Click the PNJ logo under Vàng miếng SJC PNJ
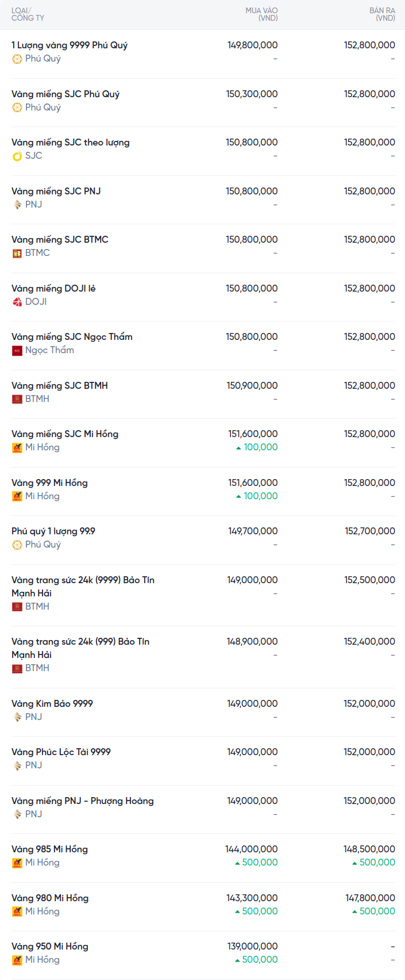Viewport: 405px width, 980px height. click(x=17, y=205)
